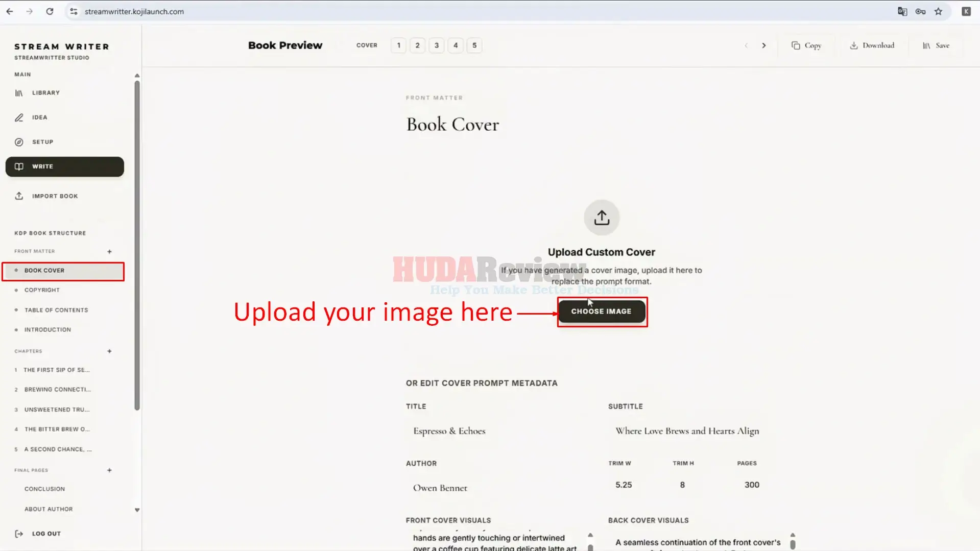
Task: Click the Save library icon
Action: pos(926,45)
